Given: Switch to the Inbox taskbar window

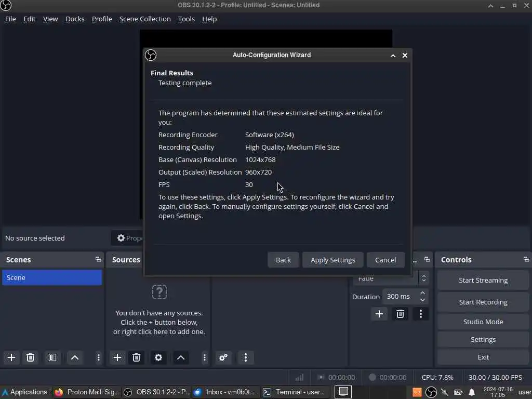Looking at the screenshot, I should pos(225,392).
